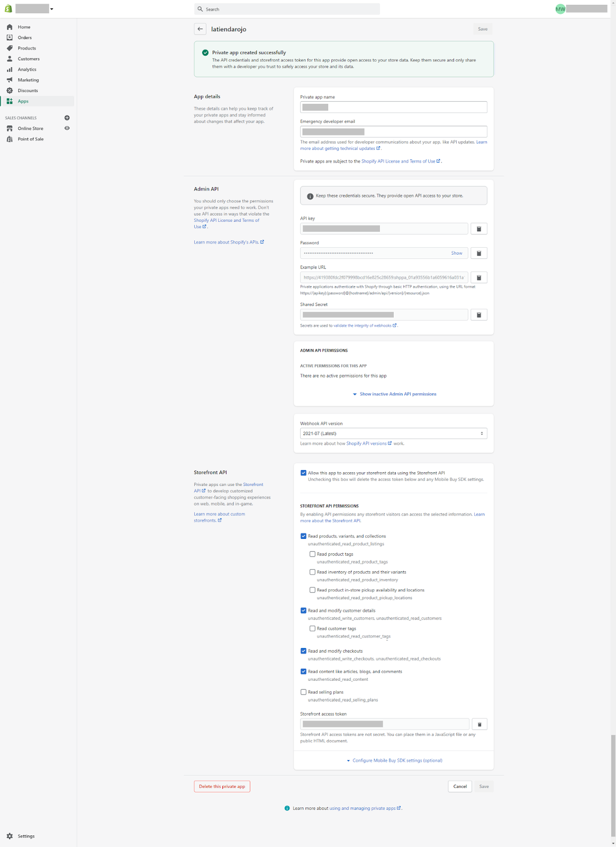The image size is (616, 847).
Task: Enable Read product tags checkbox
Action: pyautogui.click(x=312, y=554)
